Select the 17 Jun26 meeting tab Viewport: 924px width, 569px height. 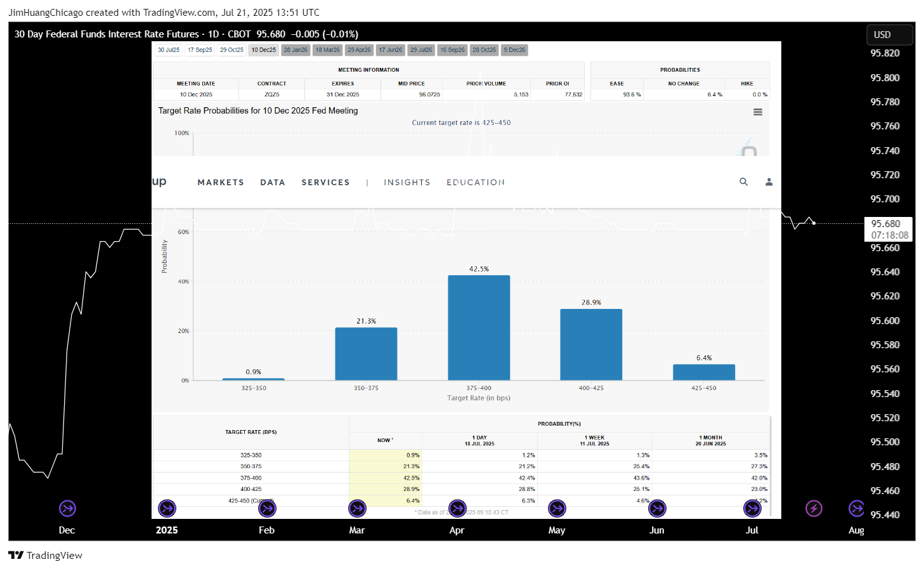(391, 50)
